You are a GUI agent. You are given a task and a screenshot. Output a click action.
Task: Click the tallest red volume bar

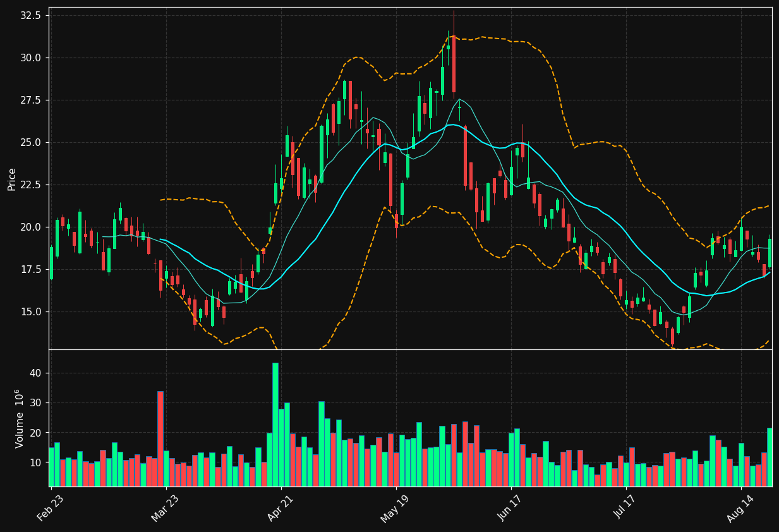[160, 438]
